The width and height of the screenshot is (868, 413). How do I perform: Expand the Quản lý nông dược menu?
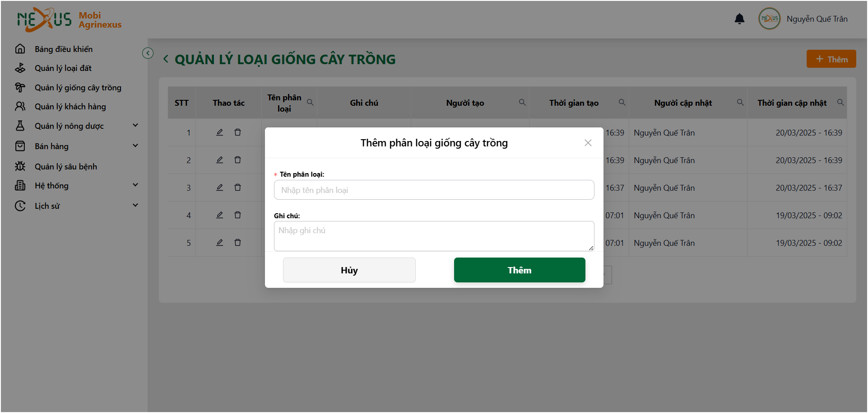[x=135, y=126]
